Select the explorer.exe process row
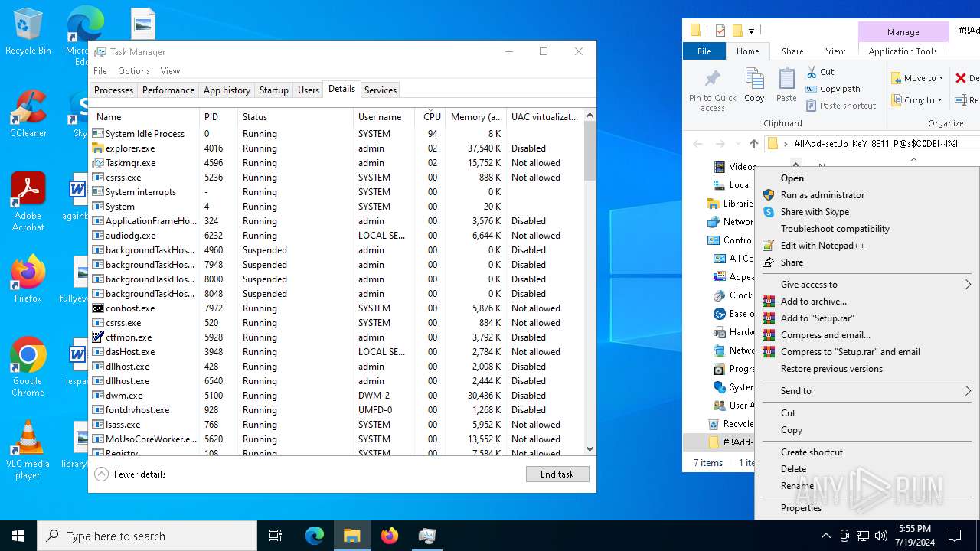Screen dimensions: 980x551 point(336,148)
